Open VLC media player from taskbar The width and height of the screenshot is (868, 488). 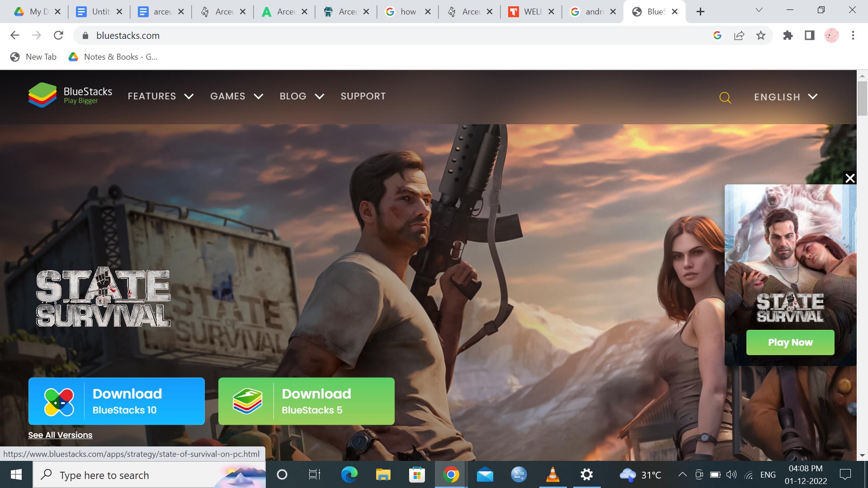pyautogui.click(x=552, y=475)
